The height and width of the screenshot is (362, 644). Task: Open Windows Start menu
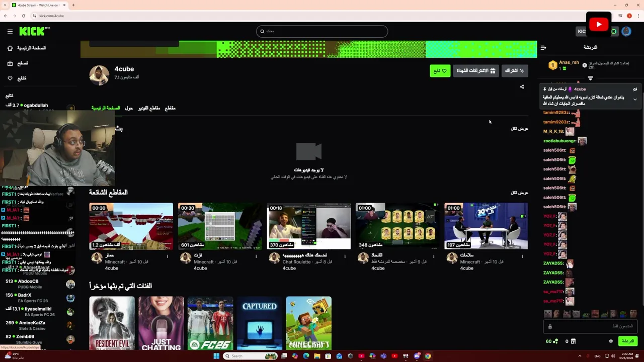point(216,356)
